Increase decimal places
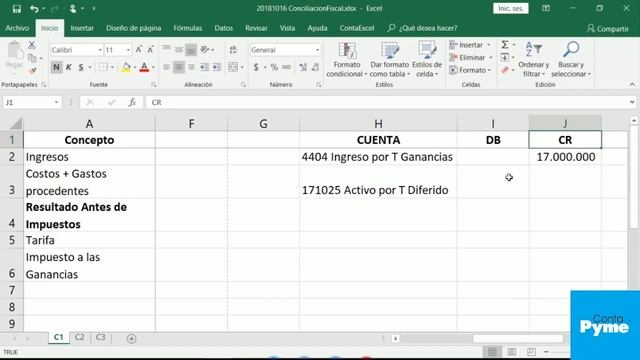Screen dimensions: 640x360 303,67
